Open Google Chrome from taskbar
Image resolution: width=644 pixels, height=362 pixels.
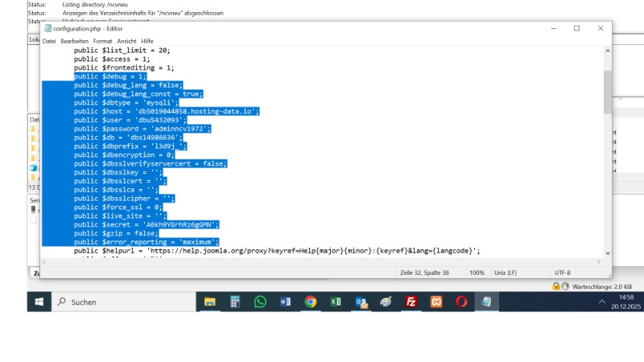click(x=310, y=302)
